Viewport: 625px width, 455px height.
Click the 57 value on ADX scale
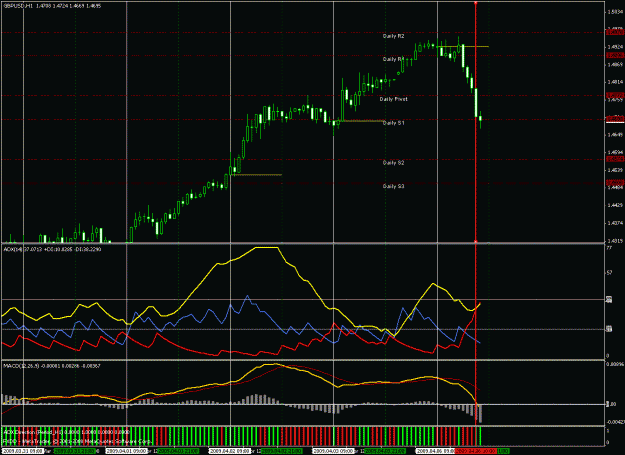point(609,273)
